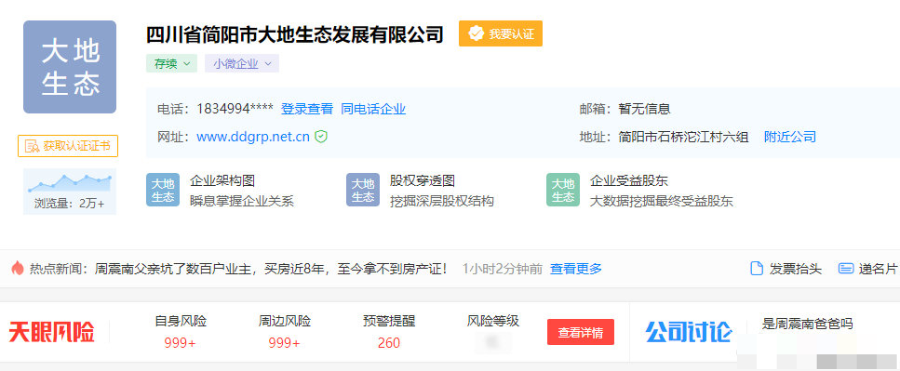This screenshot has height=371, width=900.
Task: Click the 大数据挖掘最终受益股东 subtitle
Action: pyautogui.click(x=662, y=201)
